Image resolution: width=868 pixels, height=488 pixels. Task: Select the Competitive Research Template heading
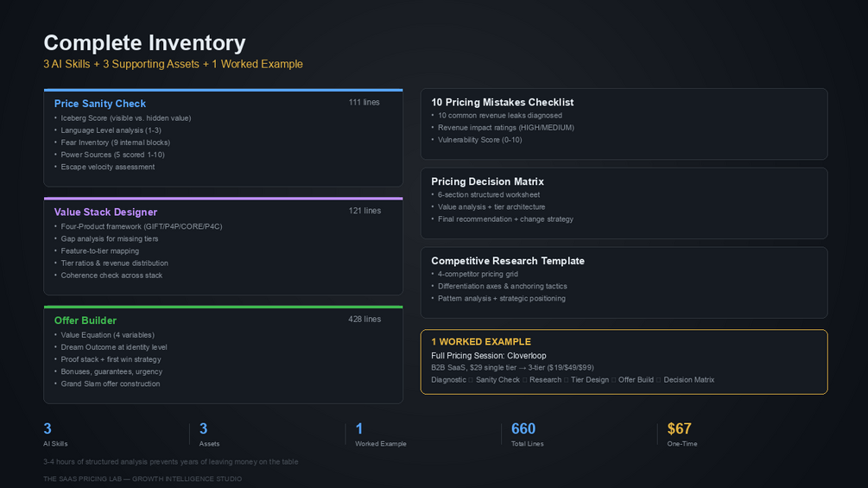pos(508,261)
